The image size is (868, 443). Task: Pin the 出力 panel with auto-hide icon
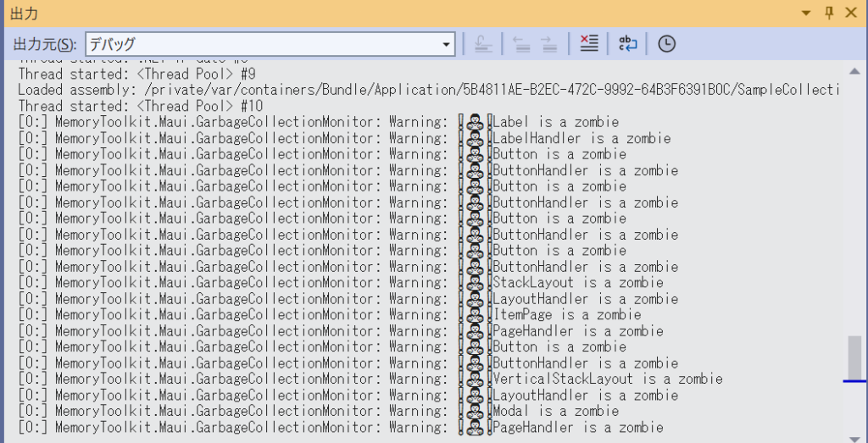click(x=829, y=14)
